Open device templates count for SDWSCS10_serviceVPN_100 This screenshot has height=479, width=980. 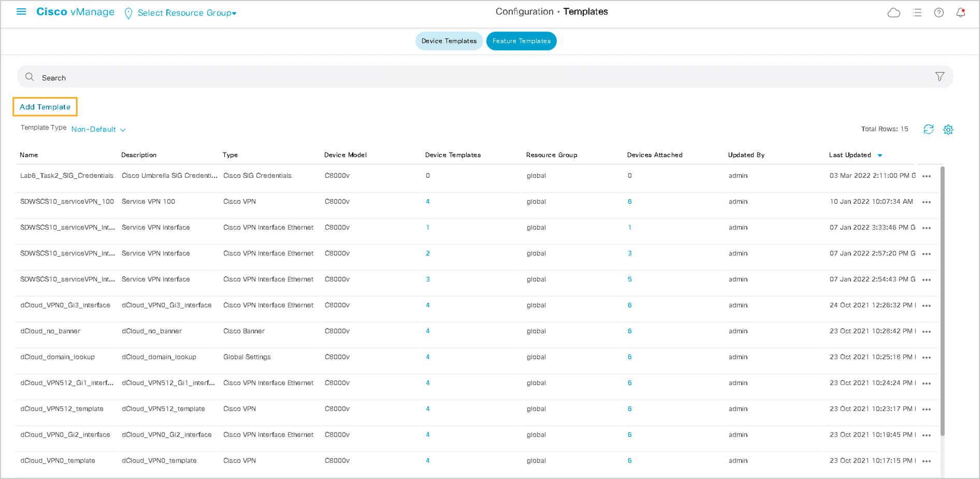[x=428, y=202]
